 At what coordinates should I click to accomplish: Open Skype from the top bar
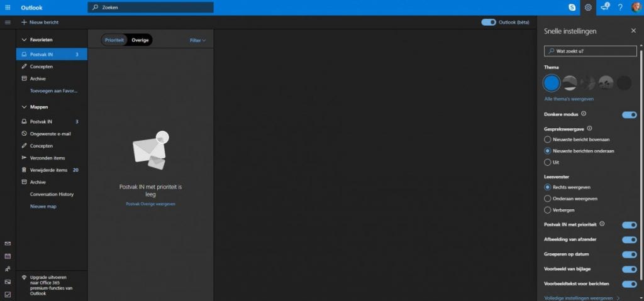click(572, 8)
